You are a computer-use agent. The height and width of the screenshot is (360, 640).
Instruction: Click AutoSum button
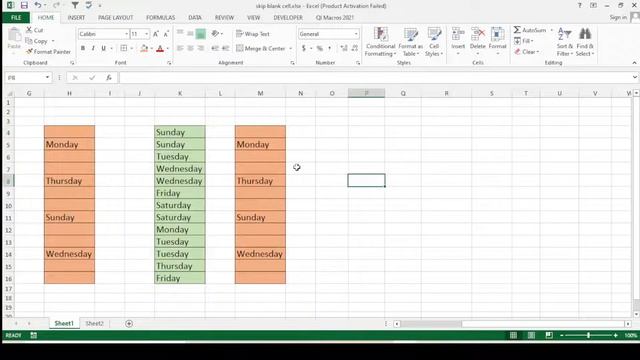pos(530,30)
